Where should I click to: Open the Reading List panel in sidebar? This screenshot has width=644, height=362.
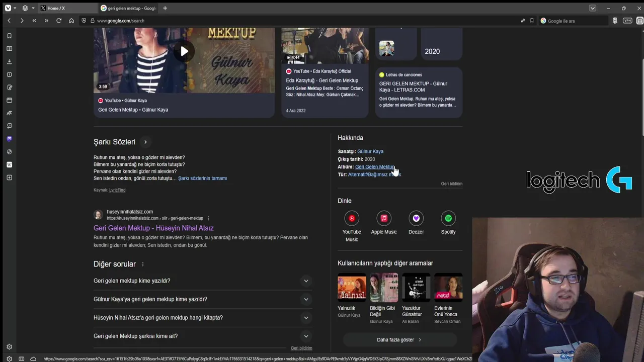coord(9,49)
